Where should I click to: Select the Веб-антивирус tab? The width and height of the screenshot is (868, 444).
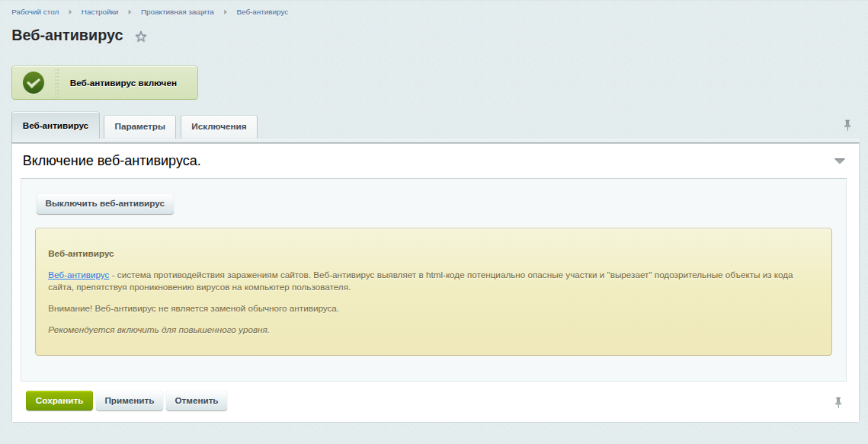pyautogui.click(x=56, y=126)
